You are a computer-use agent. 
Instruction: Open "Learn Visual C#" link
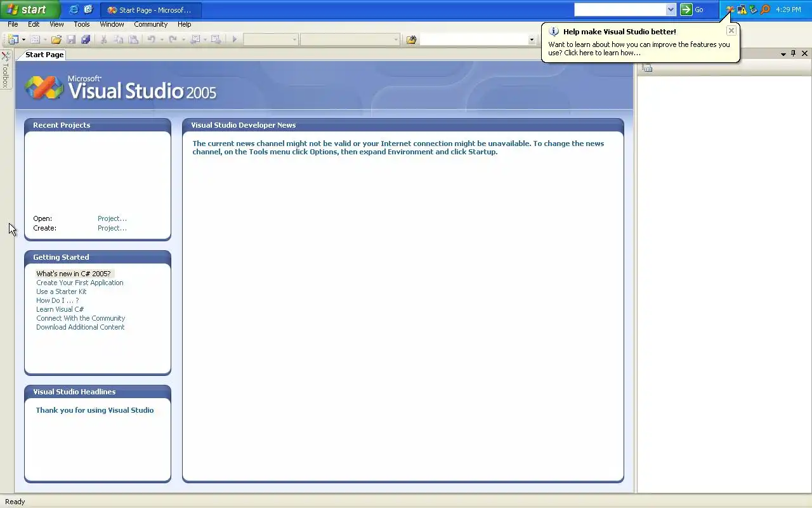[x=60, y=309]
